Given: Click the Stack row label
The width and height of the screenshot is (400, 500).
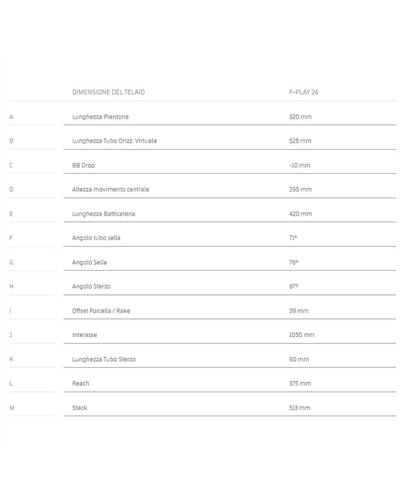Looking at the screenshot, I should pyautogui.click(x=79, y=408).
